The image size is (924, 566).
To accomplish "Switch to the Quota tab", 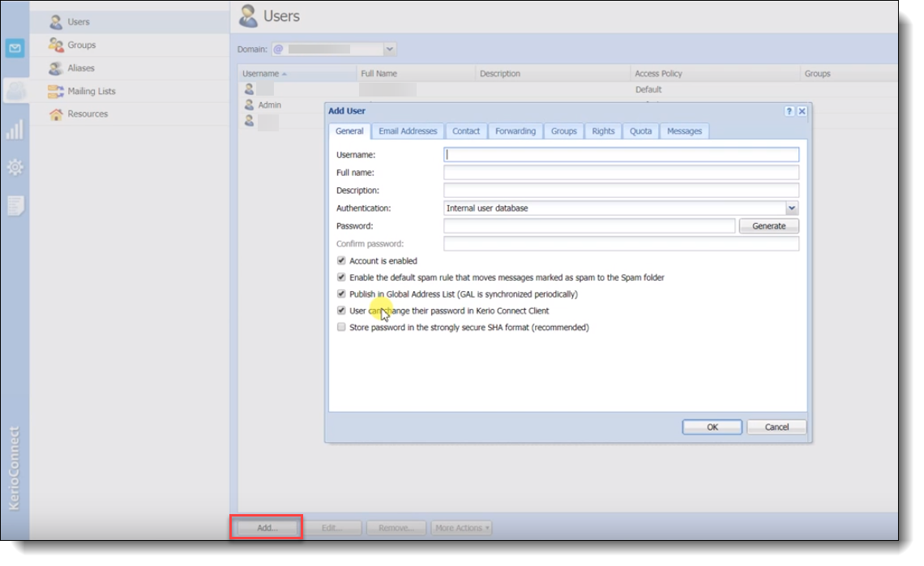I will 640,131.
